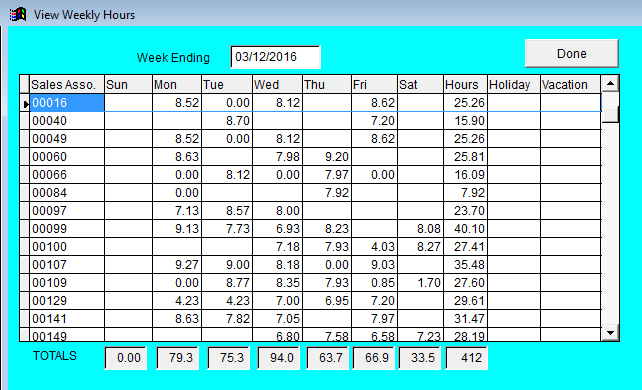Image resolution: width=642 pixels, height=390 pixels.
Task: Click the Sunday total 0.00 box
Action: 126,358
